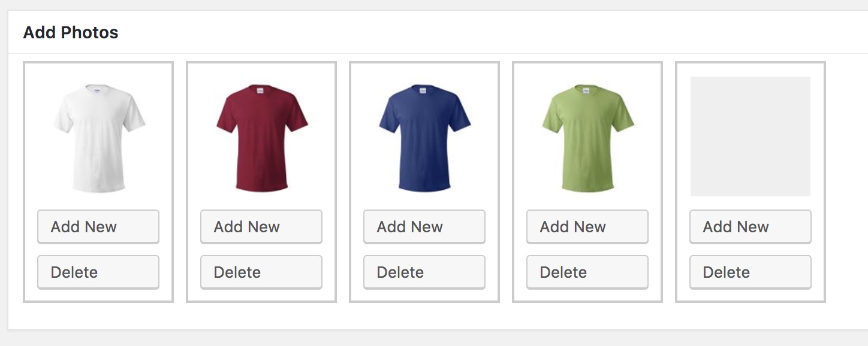Image resolution: width=868 pixels, height=346 pixels.
Task: Click the neck tag on blue shirt
Action: click(x=424, y=91)
